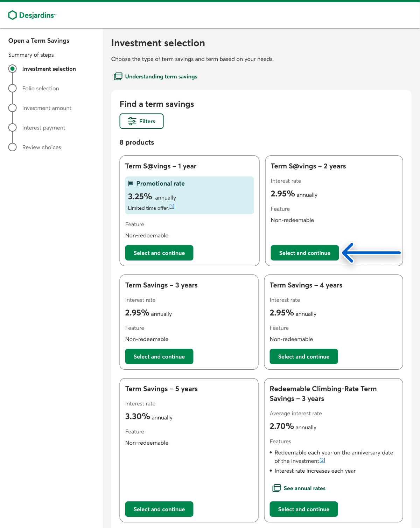Choose Term S@vings 2 years and continue
Viewport: 420px width, 528px height.
point(304,253)
